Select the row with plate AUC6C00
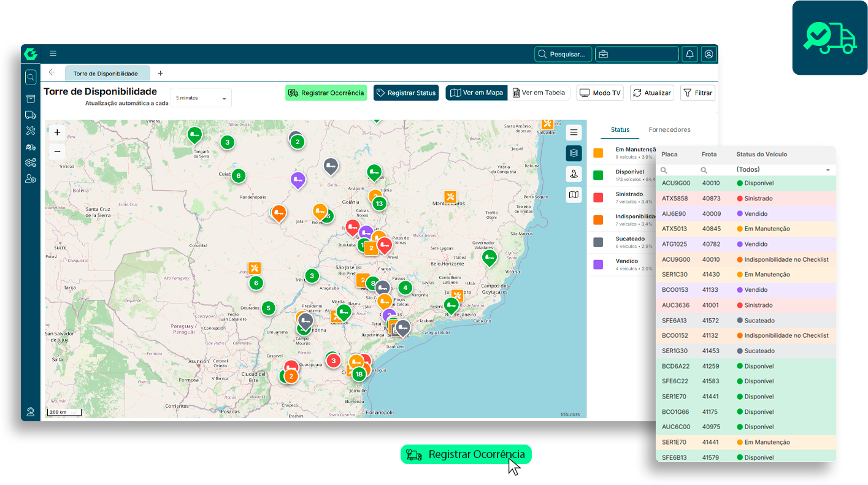 [x=745, y=427]
